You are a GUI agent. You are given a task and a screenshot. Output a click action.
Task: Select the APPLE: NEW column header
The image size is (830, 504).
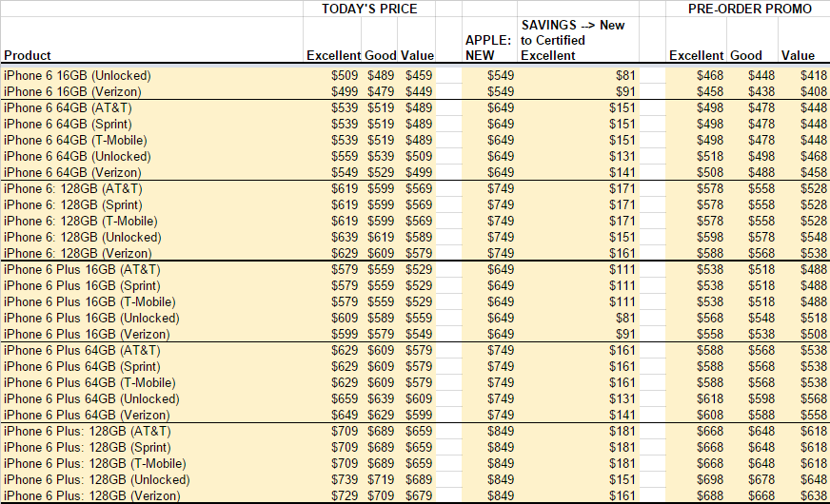[x=488, y=48]
